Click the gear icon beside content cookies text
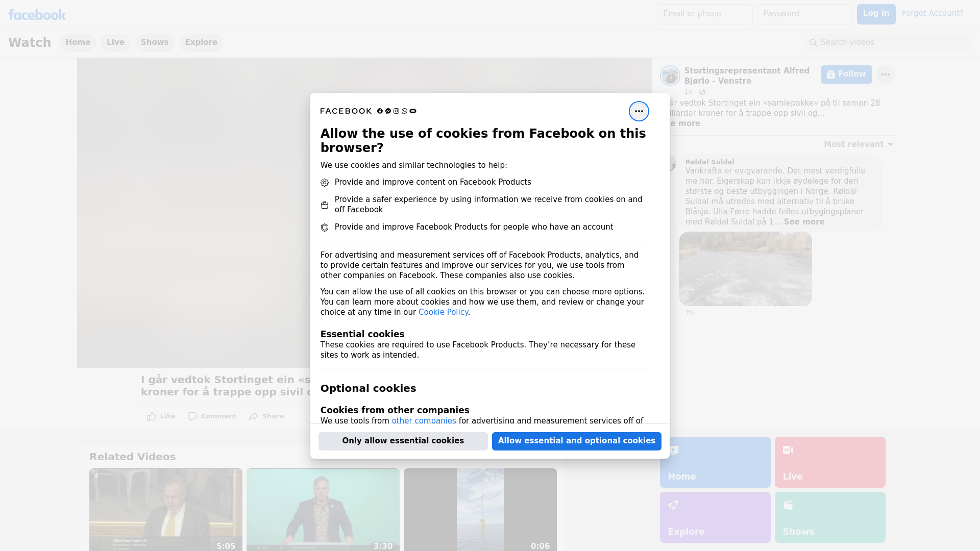Image resolution: width=980 pixels, height=551 pixels. [x=325, y=183]
